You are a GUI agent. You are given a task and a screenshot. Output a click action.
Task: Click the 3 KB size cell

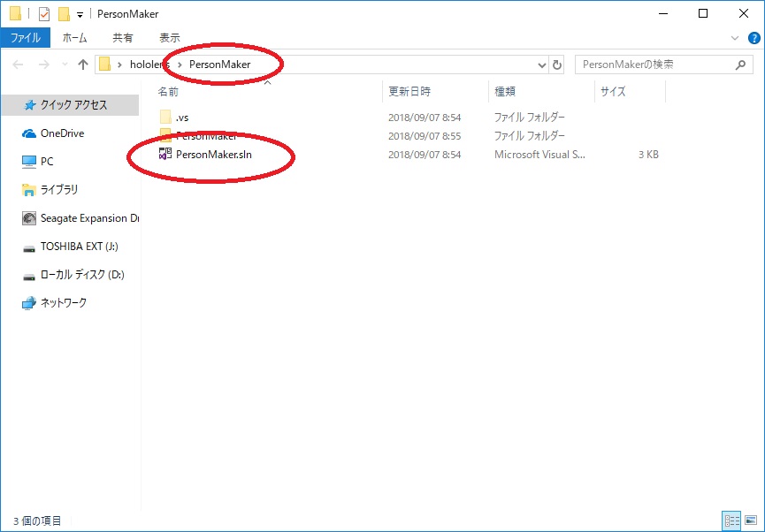pos(648,155)
